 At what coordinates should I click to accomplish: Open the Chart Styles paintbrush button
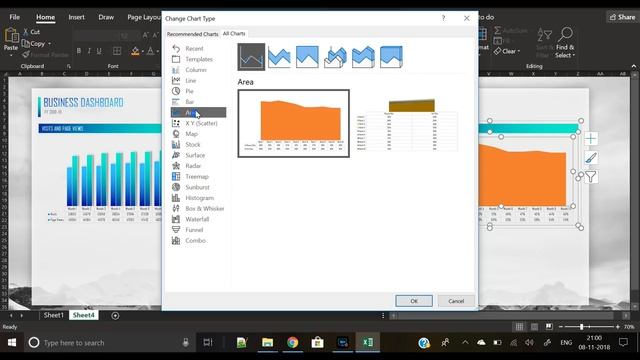(x=591, y=158)
